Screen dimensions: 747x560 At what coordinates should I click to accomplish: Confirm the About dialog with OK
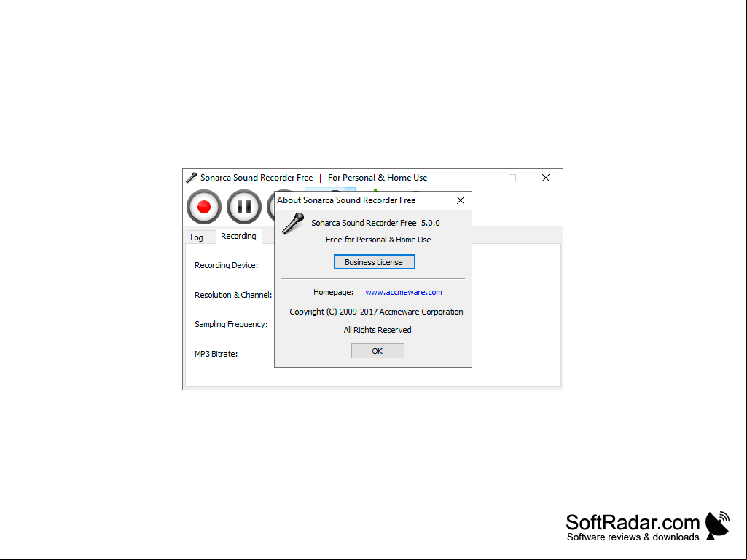378,351
